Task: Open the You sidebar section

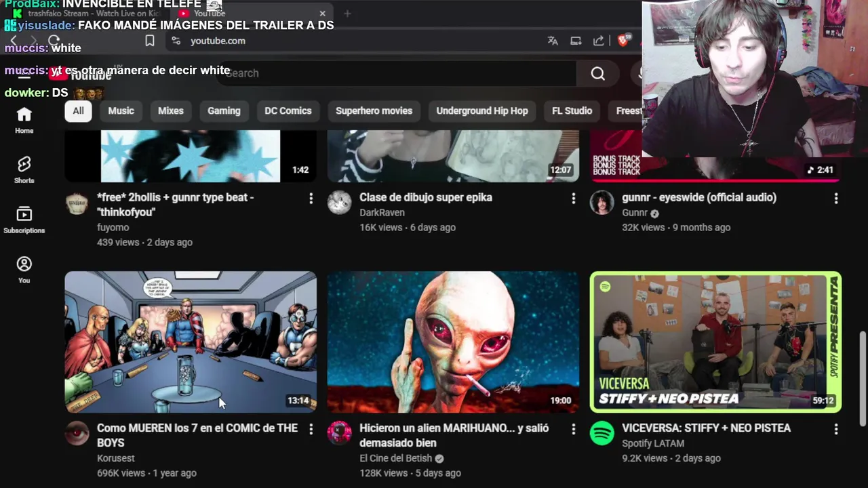Action: coord(24,270)
